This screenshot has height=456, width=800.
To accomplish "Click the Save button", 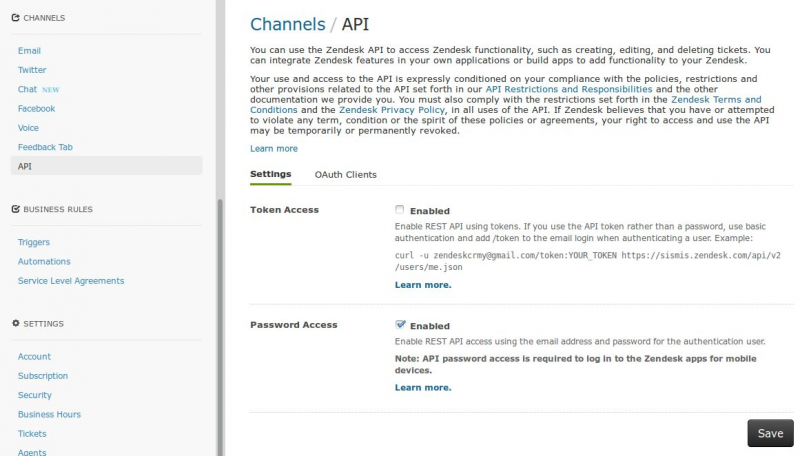I will 770,433.
